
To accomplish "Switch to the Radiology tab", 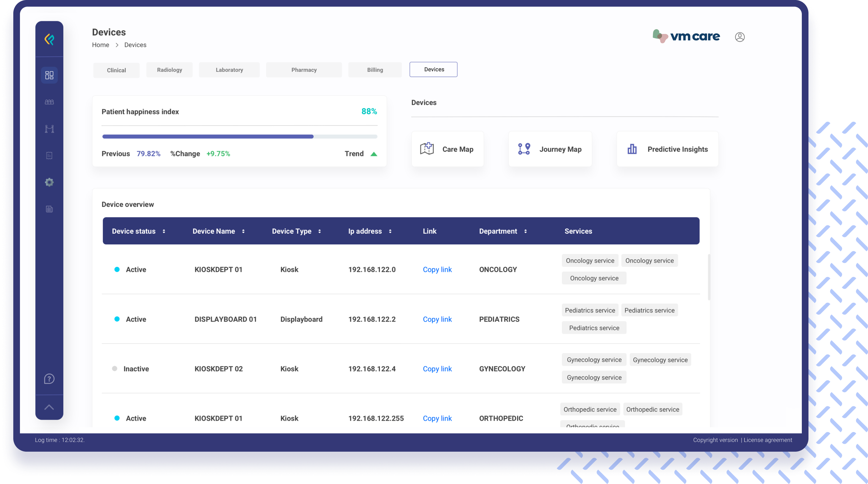I will point(169,70).
